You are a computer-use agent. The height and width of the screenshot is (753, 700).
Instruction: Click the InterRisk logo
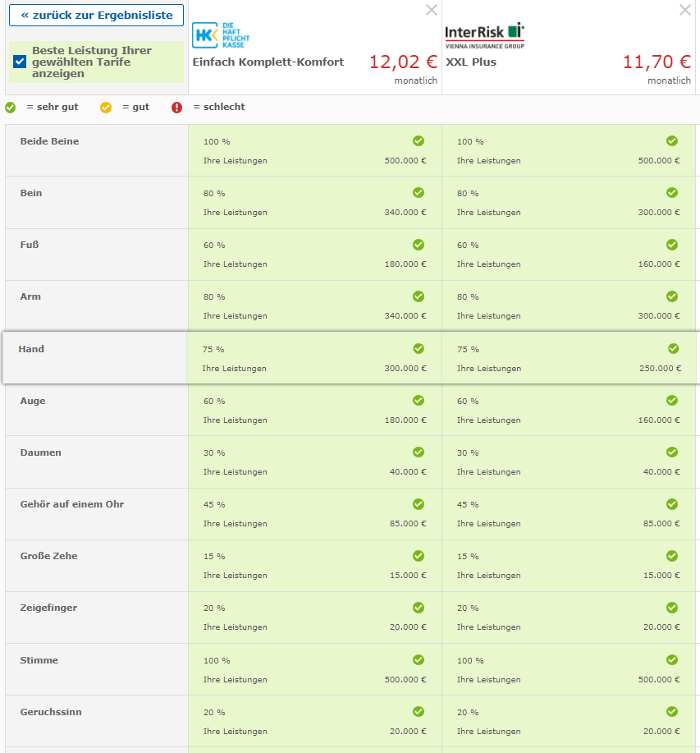tap(484, 35)
